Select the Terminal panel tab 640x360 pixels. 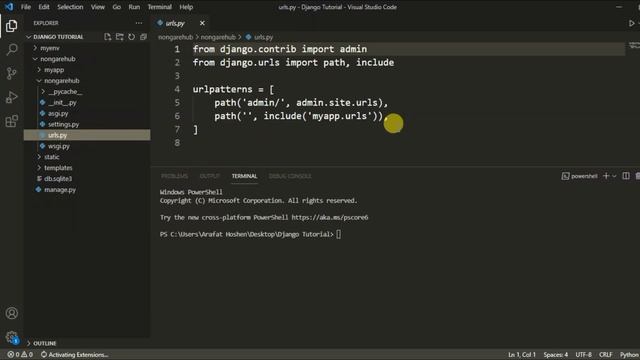pyautogui.click(x=244, y=176)
